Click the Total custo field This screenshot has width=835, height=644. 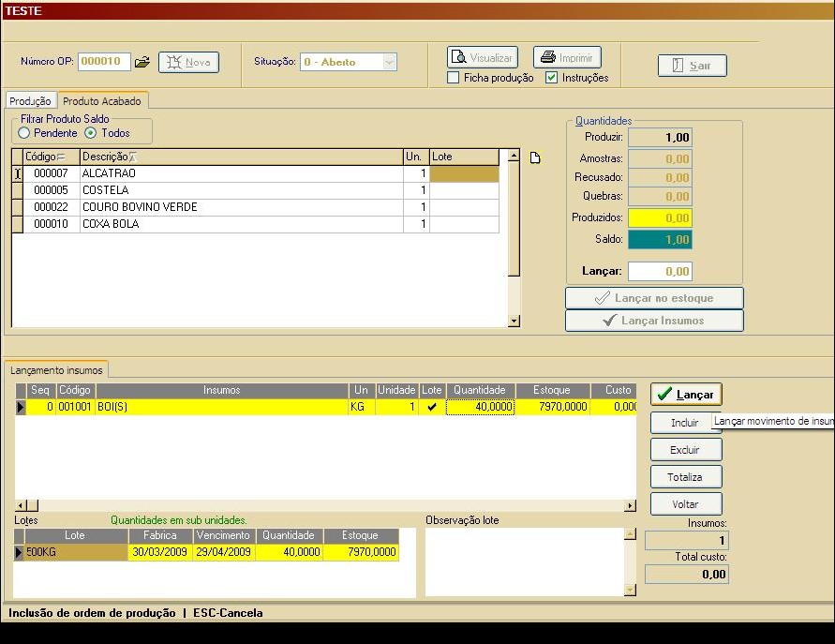[x=686, y=575]
